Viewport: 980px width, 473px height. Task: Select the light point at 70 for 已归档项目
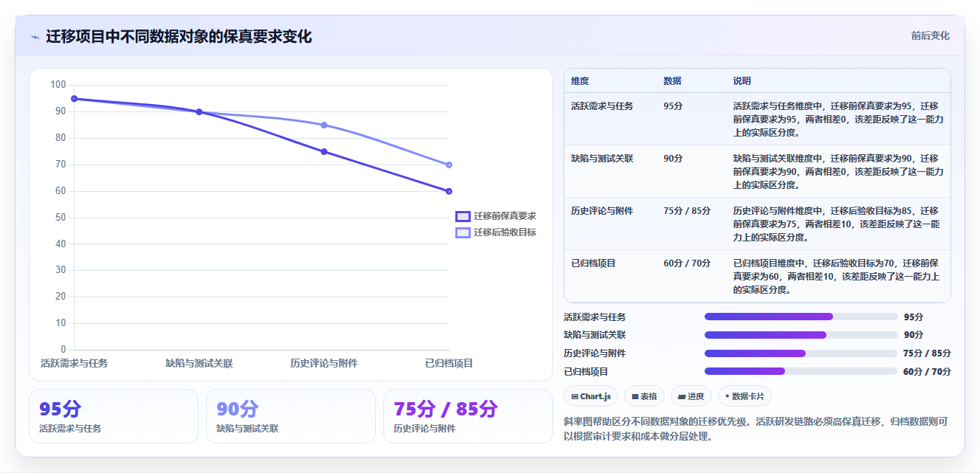coord(449,165)
